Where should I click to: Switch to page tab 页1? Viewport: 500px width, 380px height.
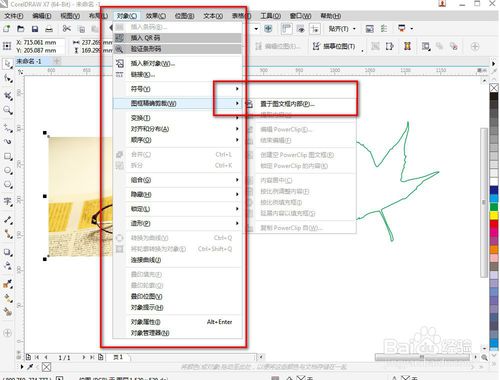(x=118, y=357)
